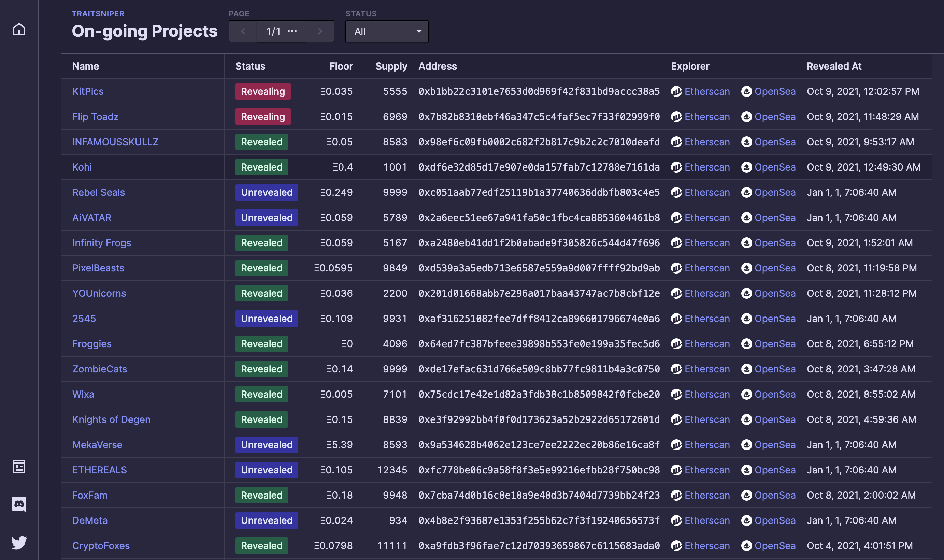
Task: Expand the Status filter dropdown set to All
Action: [386, 31]
